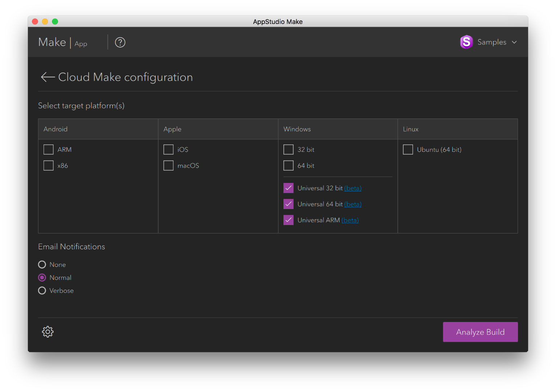Click the Samples purple S avatar
556x392 pixels.
point(466,42)
